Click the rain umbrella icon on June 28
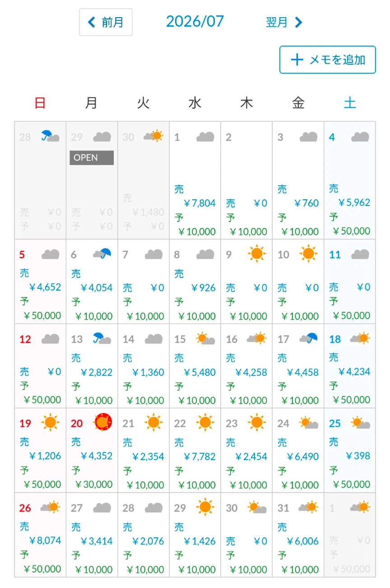This screenshot has width=390, height=588. coord(51,136)
